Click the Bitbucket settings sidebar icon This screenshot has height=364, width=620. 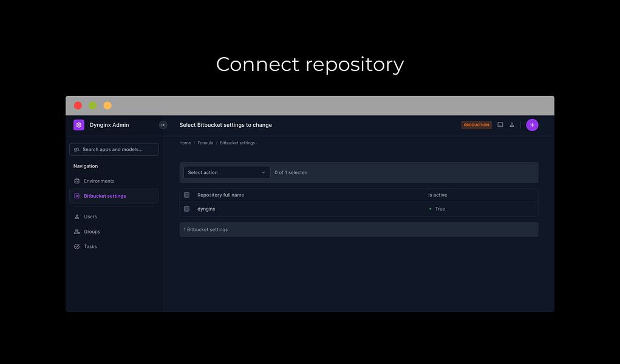[x=77, y=196]
